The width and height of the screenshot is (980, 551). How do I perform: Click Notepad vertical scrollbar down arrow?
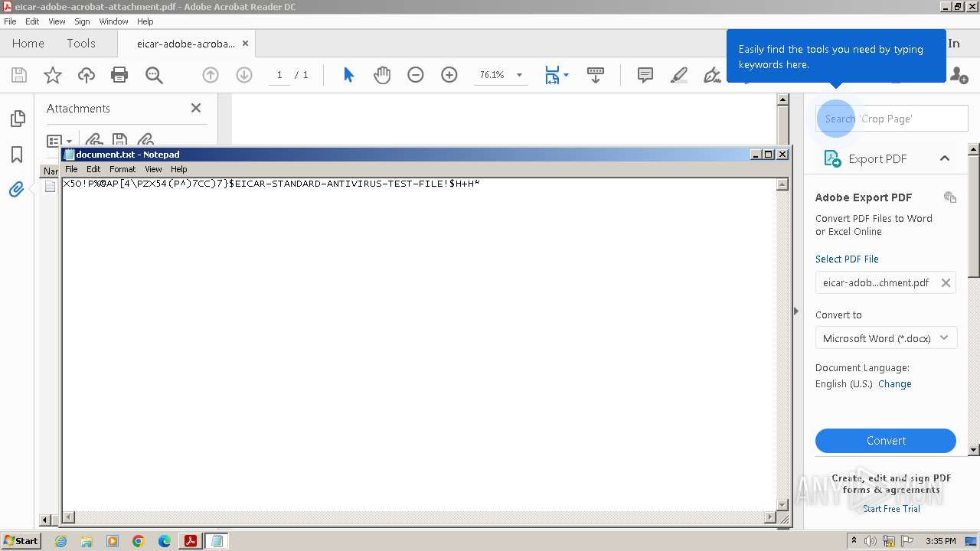coord(782,504)
